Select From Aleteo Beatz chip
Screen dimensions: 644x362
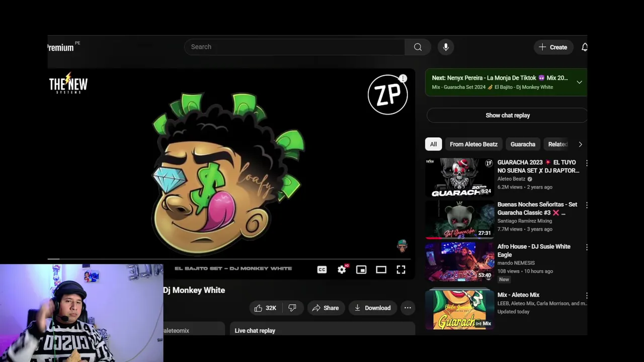473,144
